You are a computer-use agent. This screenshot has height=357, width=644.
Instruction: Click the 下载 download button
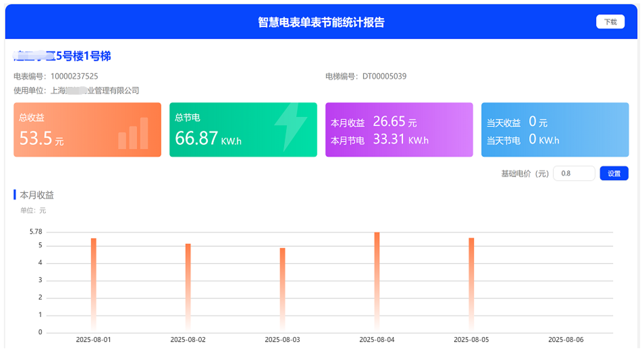610,22
